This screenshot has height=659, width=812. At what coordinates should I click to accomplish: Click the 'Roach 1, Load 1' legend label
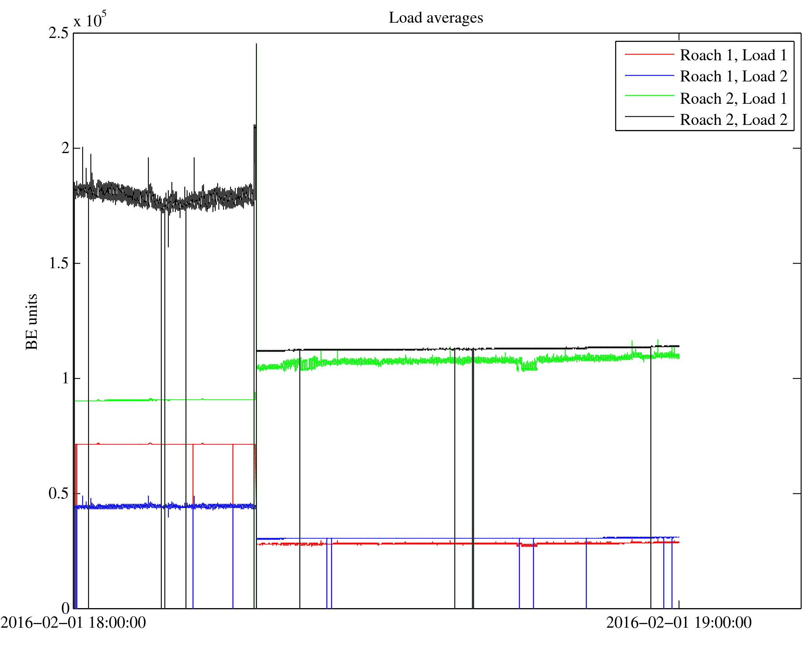733,55
